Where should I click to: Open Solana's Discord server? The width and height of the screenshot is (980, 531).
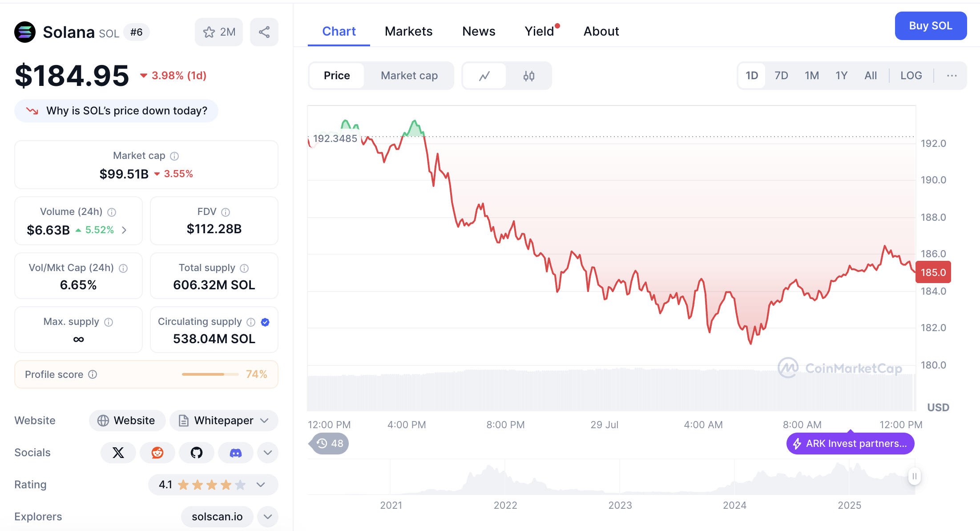tap(236, 453)
